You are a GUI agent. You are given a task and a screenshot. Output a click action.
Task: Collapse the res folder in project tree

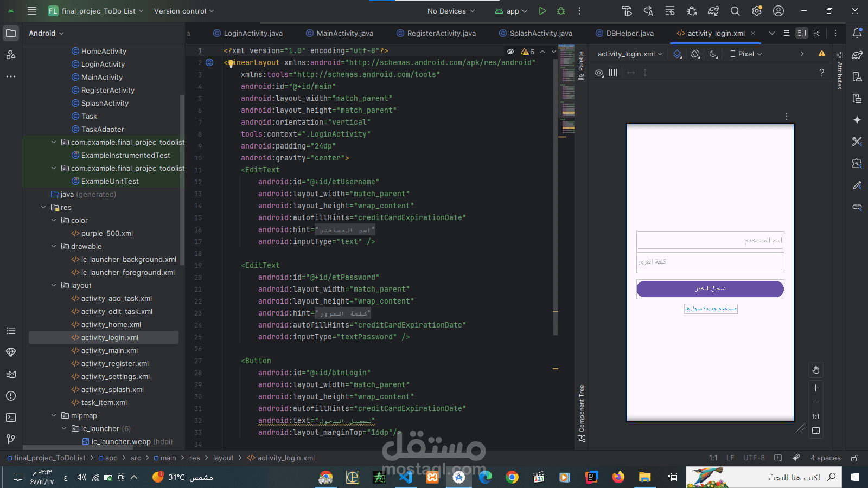pos(43,207)
